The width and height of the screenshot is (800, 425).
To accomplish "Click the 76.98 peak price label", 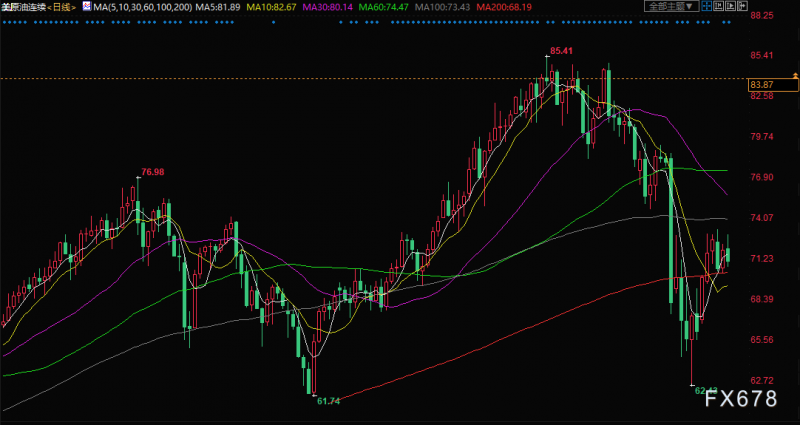I will click(x=153, y=172).
